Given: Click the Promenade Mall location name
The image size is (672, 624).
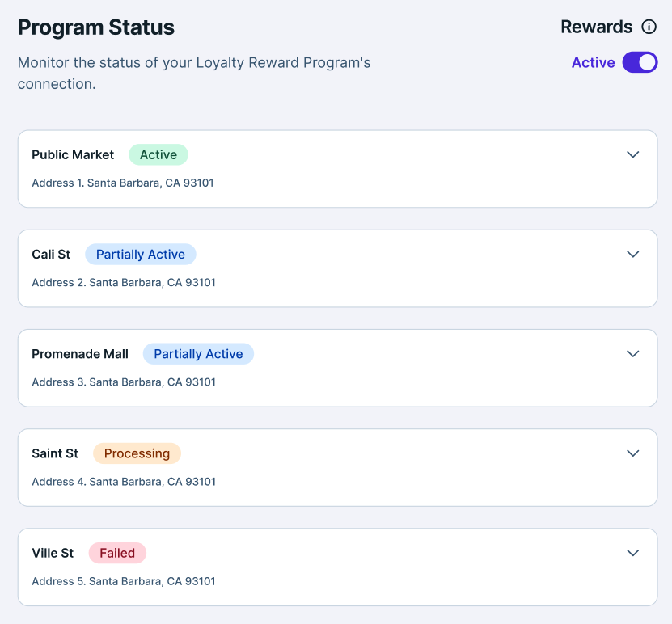Looking at the screenshot, I should [x=80, y=354].
